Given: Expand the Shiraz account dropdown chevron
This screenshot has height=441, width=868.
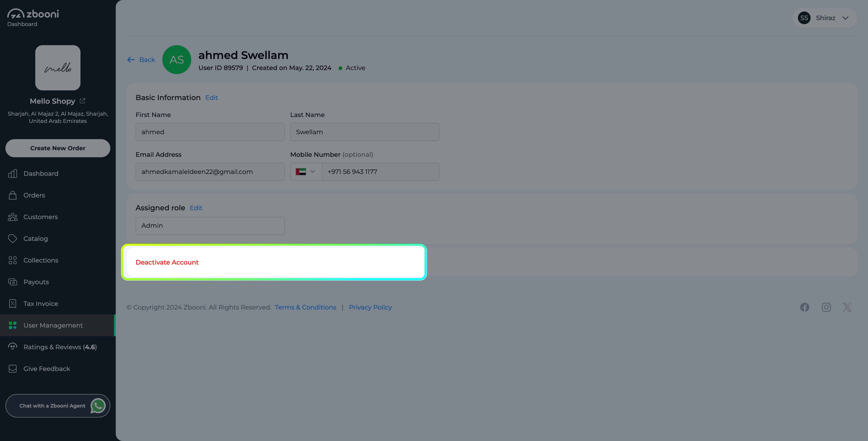Looking at the screenshot, I should [845, 18].
